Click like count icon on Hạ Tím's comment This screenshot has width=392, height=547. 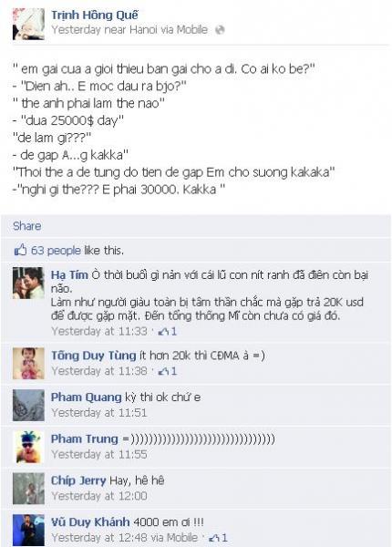click(x=168, y=332)
